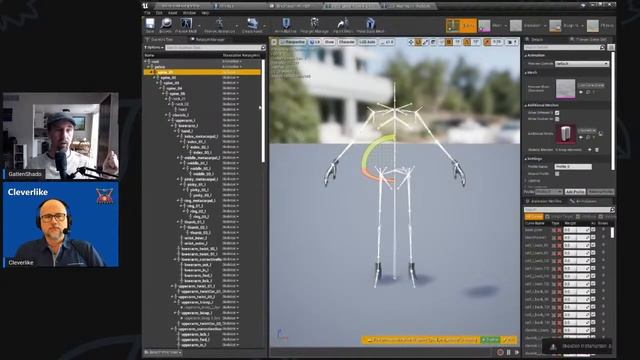
Task: Click the pause button below viewport
Action: point(509,352)
